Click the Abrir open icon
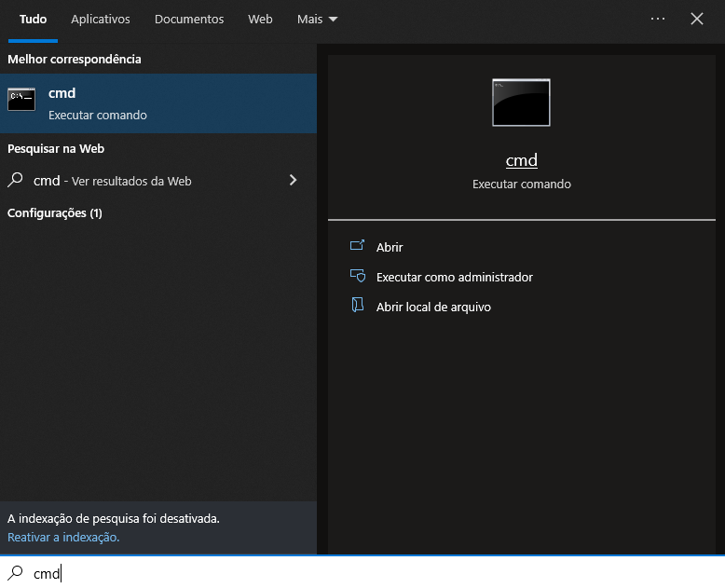This screenshot has width=725, height=588. pos(358,245)
